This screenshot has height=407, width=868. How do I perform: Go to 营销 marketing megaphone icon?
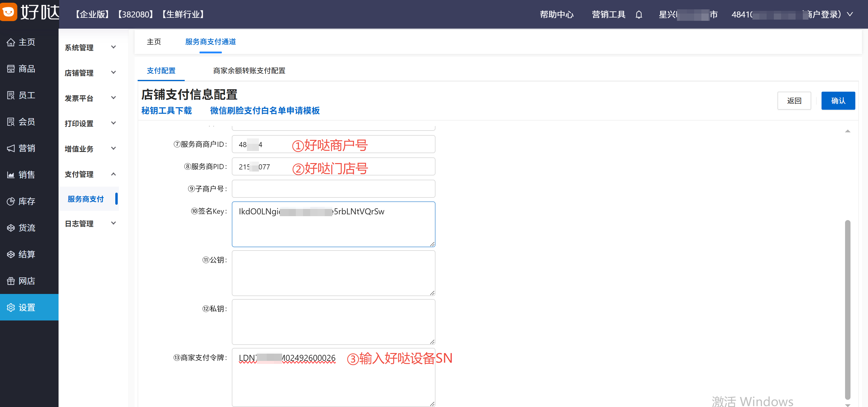pyautogui.click(x=11, y=148)
